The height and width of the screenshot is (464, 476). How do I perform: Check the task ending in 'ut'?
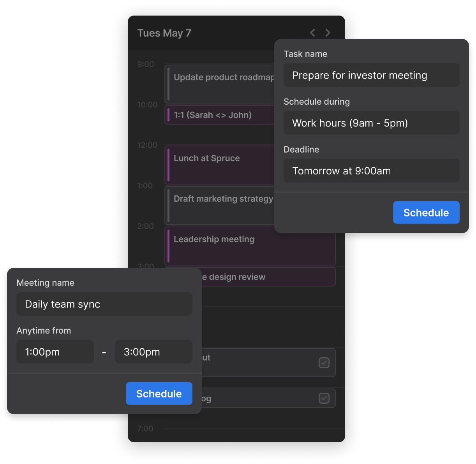324,362
